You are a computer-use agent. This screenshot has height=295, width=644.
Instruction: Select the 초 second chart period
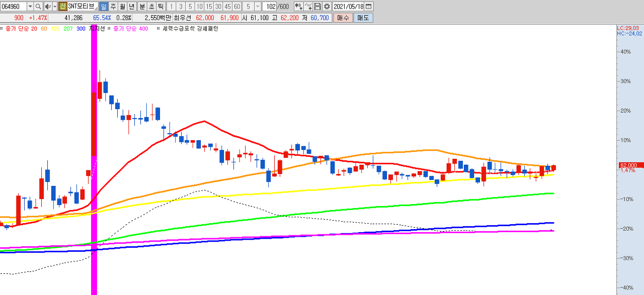point(151,7)
